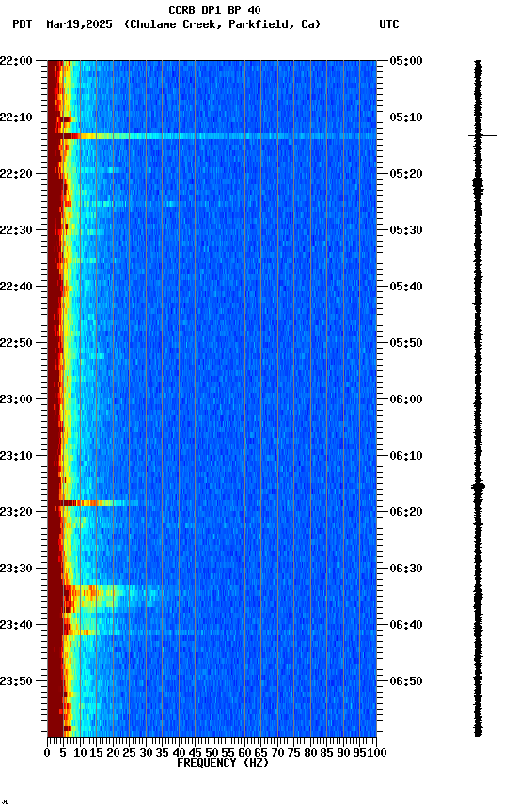
Task: Click the 22:10 PDT time label
Action: coord(16,117)
